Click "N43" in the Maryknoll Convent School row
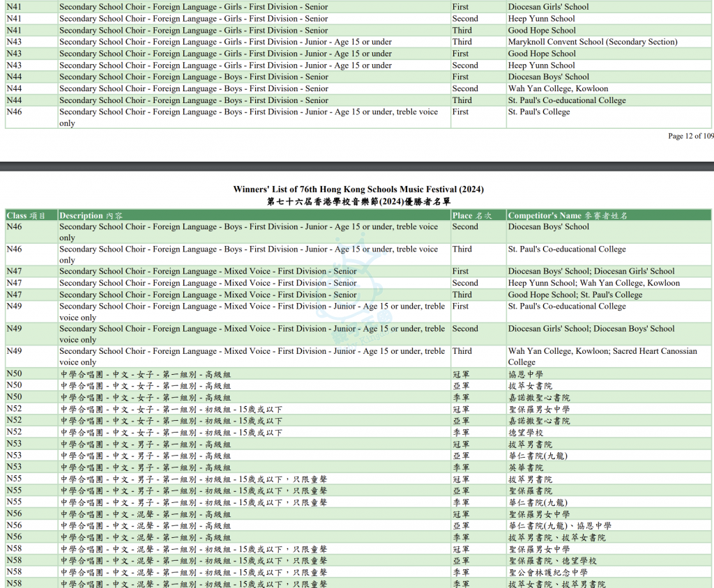Viewport: 714px width, 588px height. 14,42
